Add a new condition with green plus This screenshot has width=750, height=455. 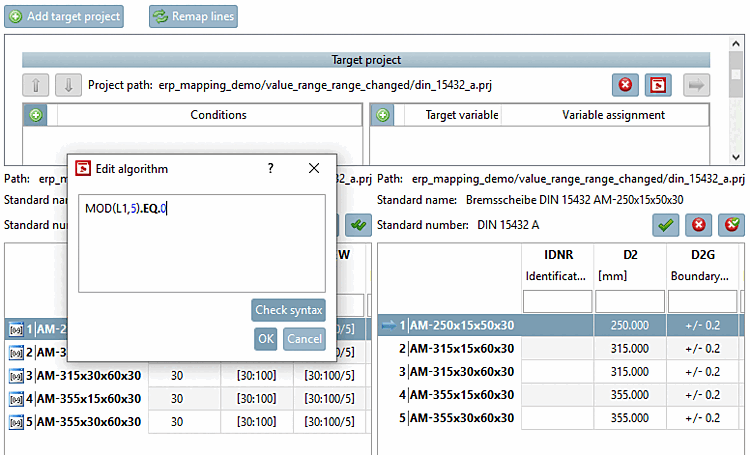pyautogui.click(x=36, y=115)
